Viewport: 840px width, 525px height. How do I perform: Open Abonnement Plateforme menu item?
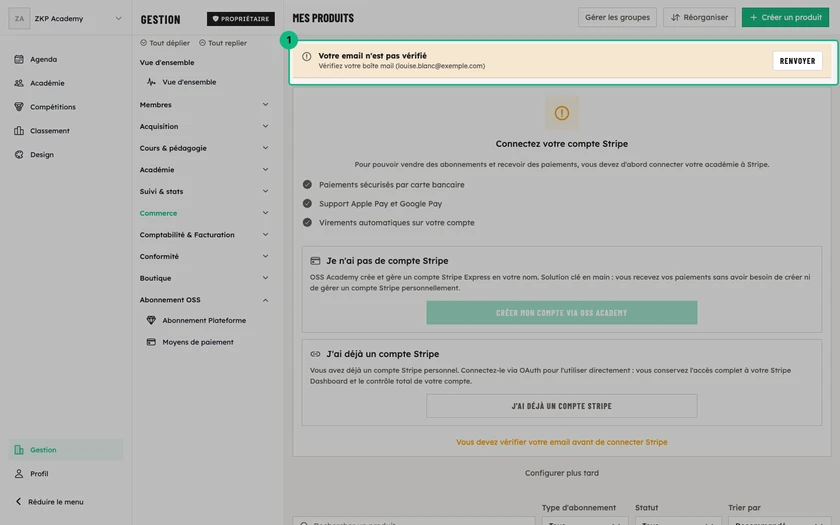(x=204, y=320)
